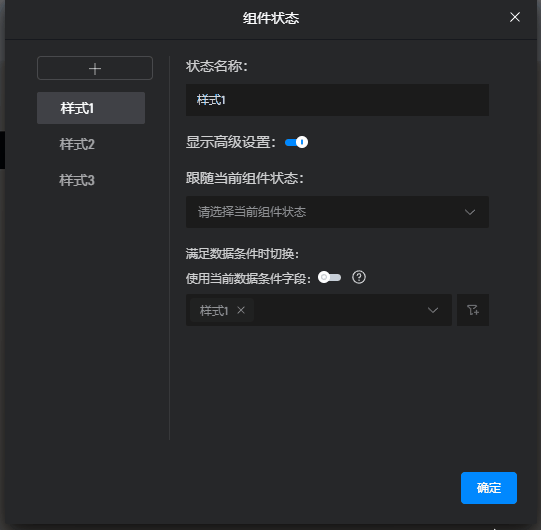Click the add filter condition icon
Viewport: 541px width, 530px height.
coord(473,310)
